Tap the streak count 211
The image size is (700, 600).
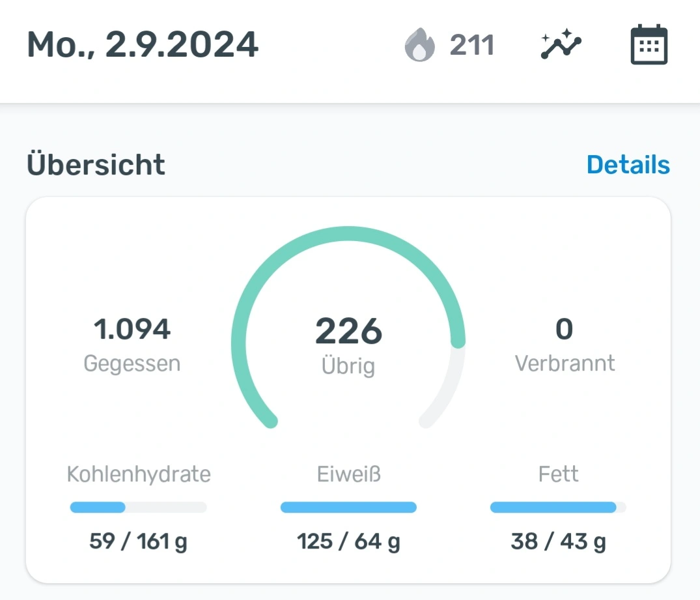point(472,46)
